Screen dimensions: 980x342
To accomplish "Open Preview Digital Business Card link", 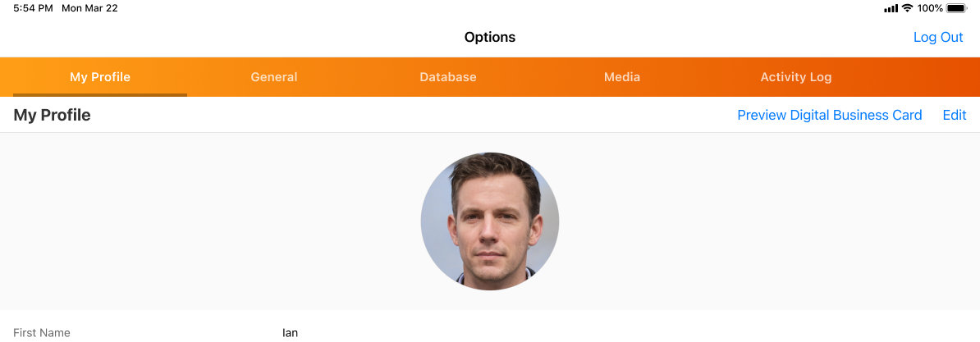I will [829, 115].
